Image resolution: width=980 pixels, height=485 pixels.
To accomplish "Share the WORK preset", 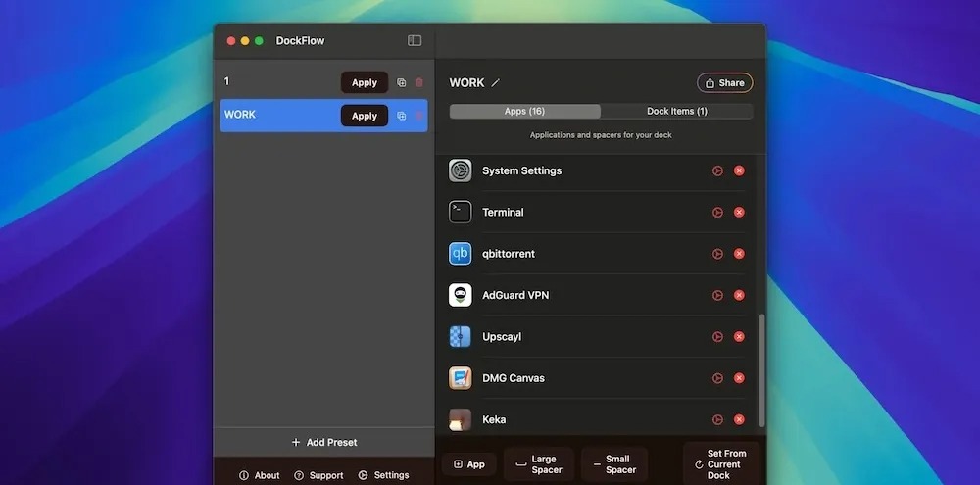I will [725, 83].
